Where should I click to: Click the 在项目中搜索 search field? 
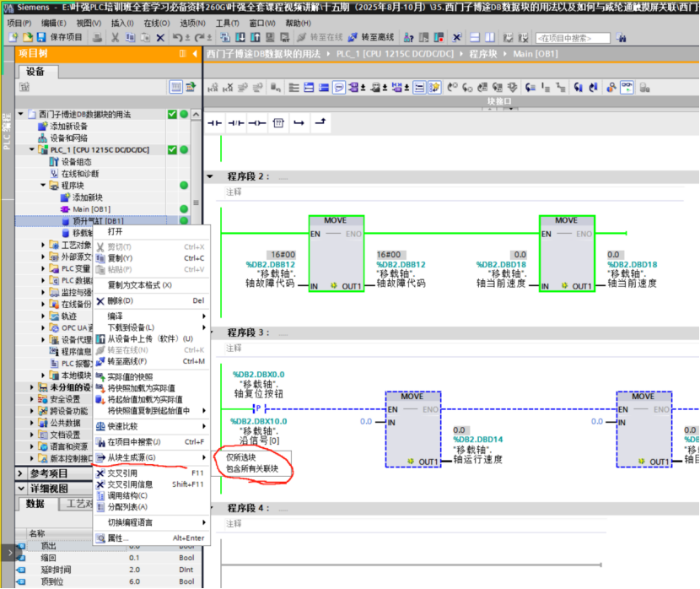click(573, 38)
